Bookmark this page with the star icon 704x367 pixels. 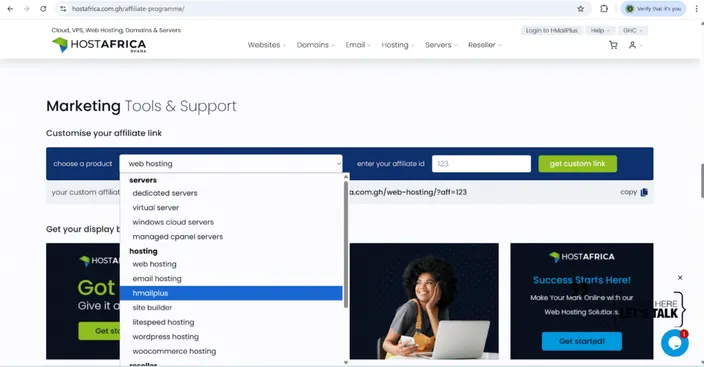[x=581, y=9]
